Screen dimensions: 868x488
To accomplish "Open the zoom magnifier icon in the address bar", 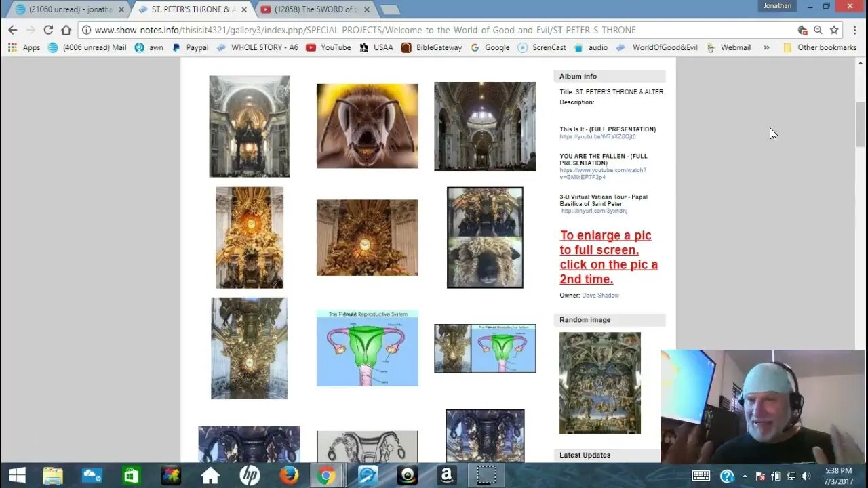I will click(x=818, y=30).
